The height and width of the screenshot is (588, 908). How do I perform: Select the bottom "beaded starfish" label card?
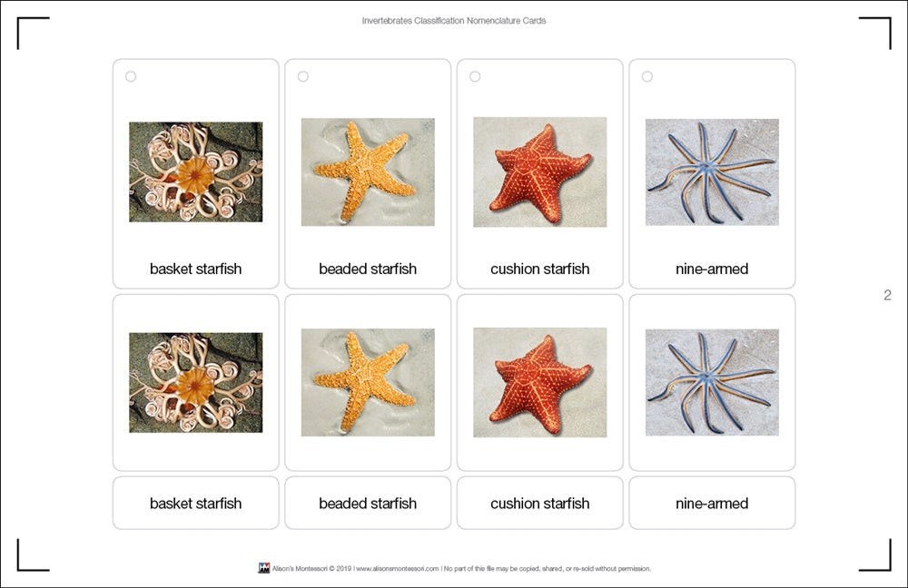coord(368,503)
